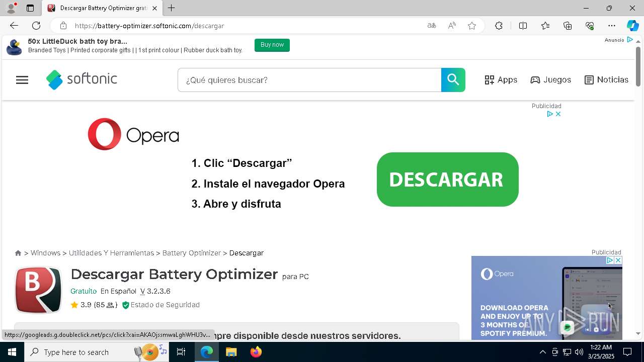
Task: Open browser Extensions icon
Action: 499,26
